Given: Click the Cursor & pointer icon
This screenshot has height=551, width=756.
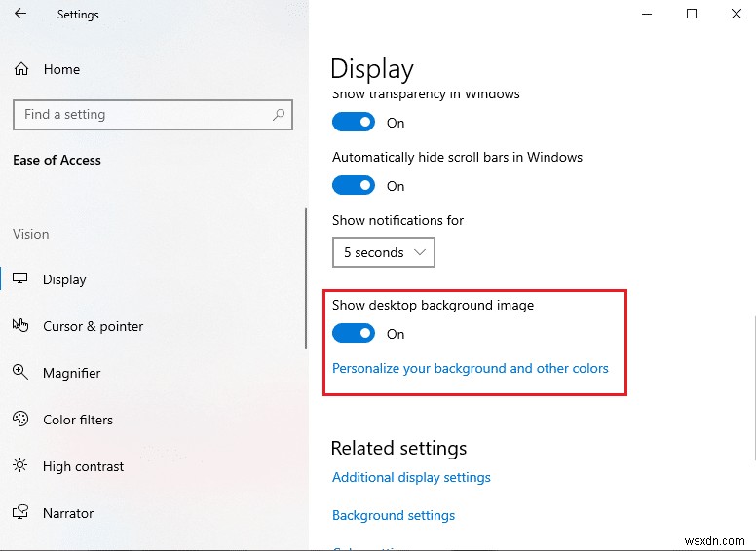Looking at the screenshot, I should (20, 326).
